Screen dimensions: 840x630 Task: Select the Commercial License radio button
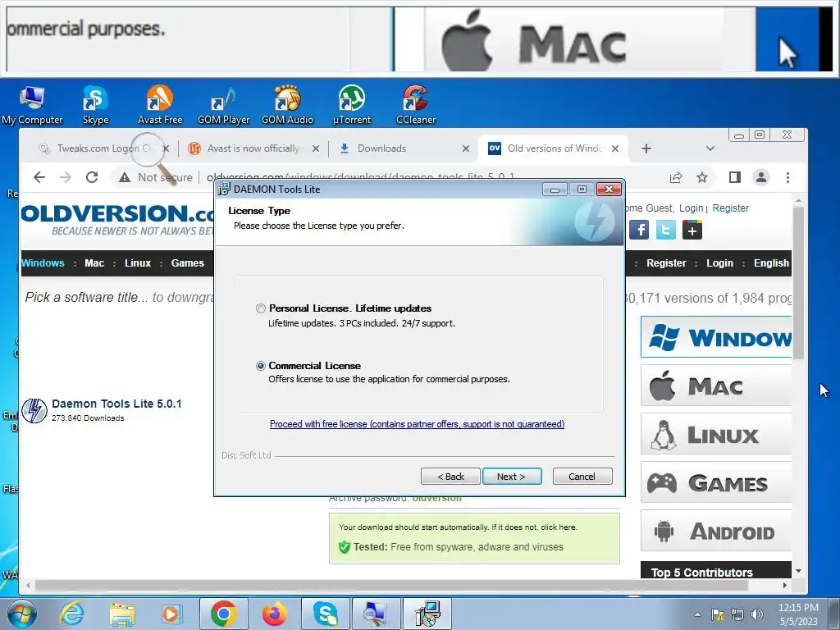click(261, 366)
